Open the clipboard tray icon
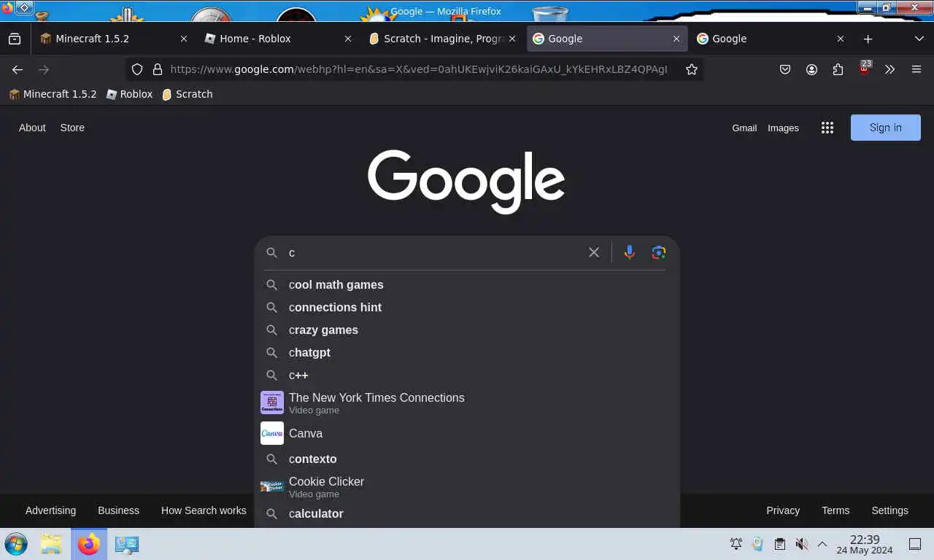This screenshot has width=934, height=560. [780, 544]
